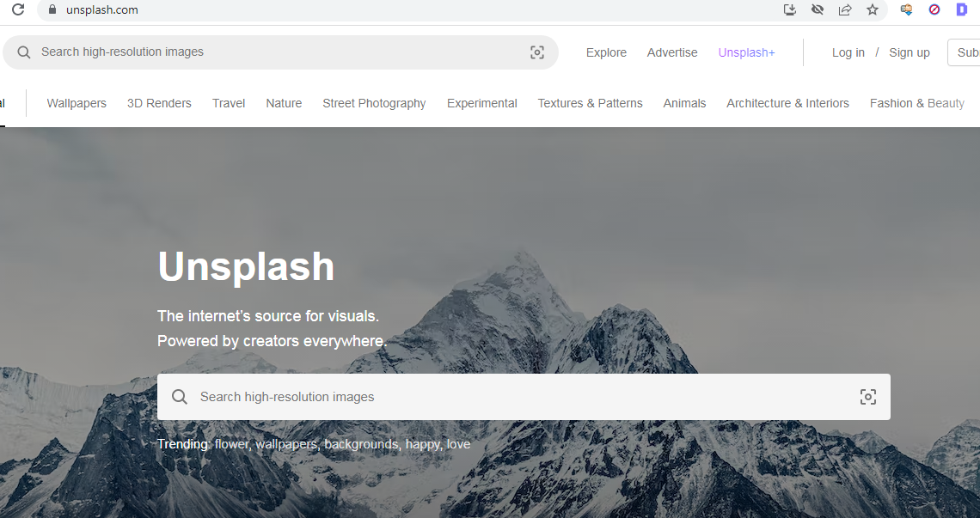Click the magnifier icon in top search bar
The width and height of the screenshot is (980, 518).
pos(24,52)
